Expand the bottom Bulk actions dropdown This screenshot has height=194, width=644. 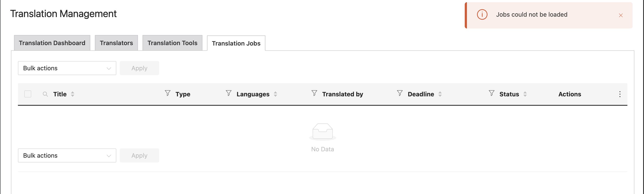click(x=67, y=155)
